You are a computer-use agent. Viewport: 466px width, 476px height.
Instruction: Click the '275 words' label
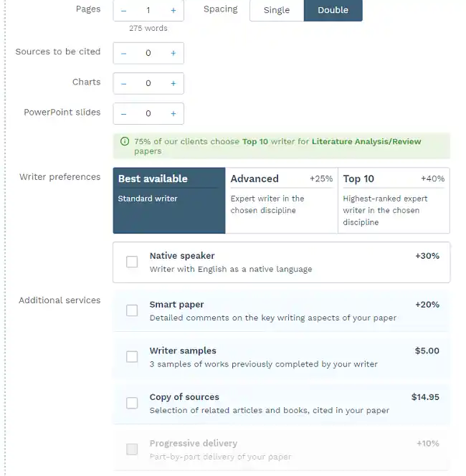click(148, 28)
